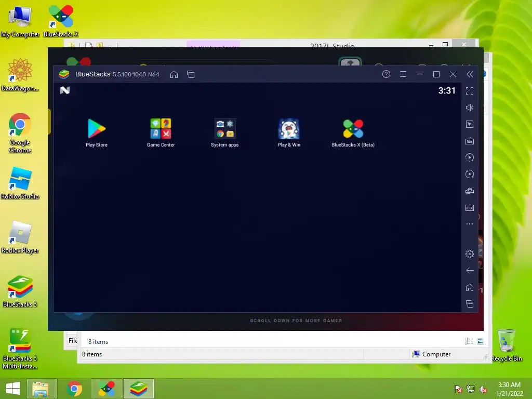Open keyboard game controls icon in sidebar
This screenshot has height=399, width=532.
tap(470, 141)
